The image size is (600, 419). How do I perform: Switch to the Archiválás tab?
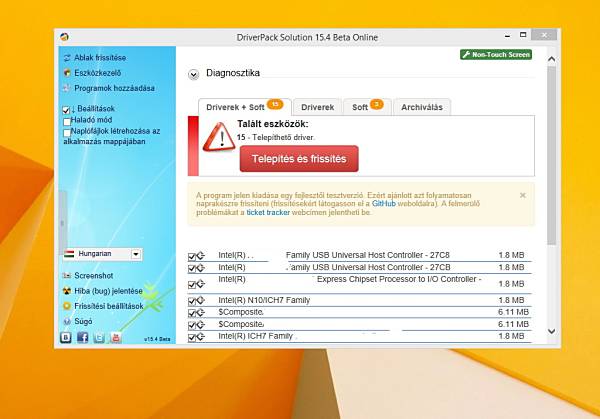[422, 107]
